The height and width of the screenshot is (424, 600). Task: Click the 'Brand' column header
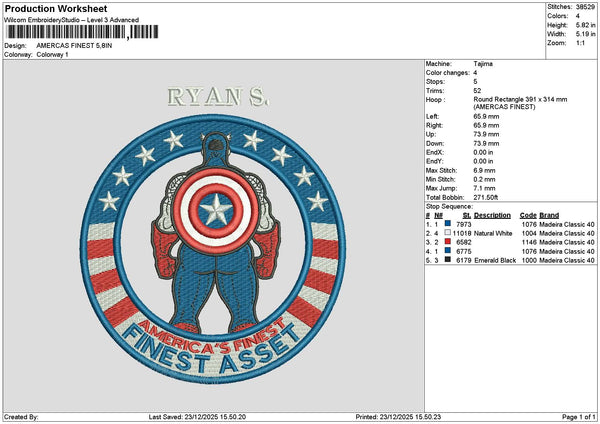coord(549,215)
